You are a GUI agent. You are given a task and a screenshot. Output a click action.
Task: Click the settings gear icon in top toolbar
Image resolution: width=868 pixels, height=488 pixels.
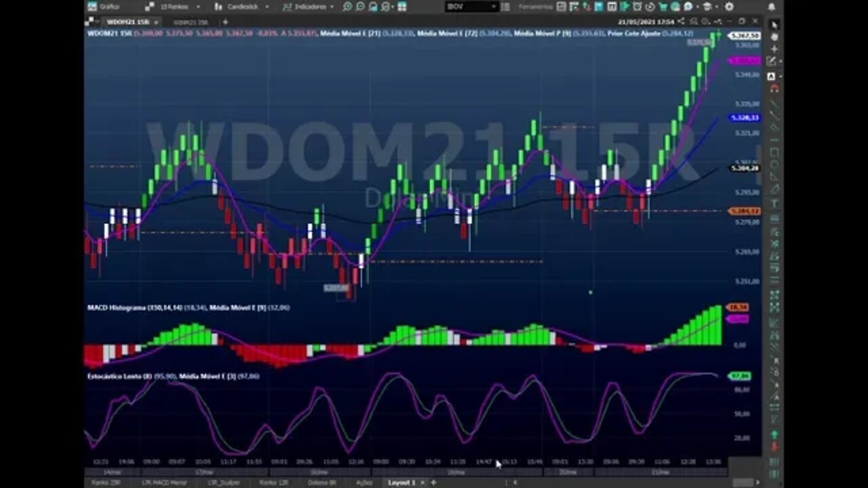[x=729, y=6]
